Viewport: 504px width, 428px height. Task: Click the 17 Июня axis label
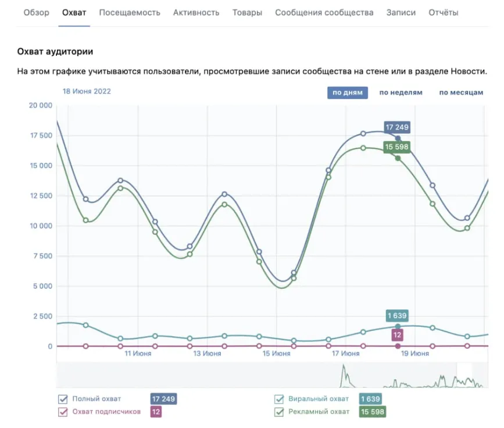(346, 354)
